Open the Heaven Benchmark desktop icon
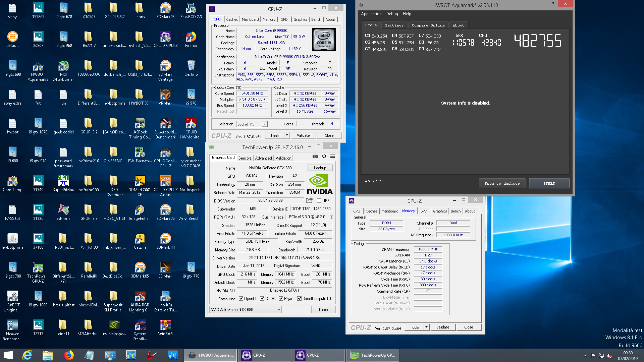644x362 pixels. click(x=12, y=331)
